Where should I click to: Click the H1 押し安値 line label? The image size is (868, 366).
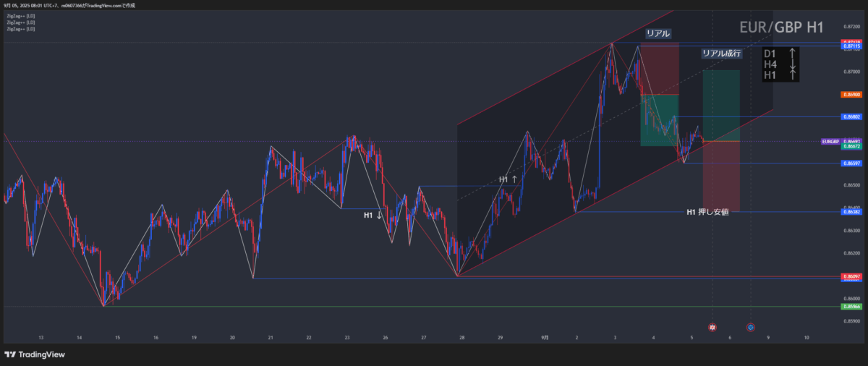coord(707,212)
